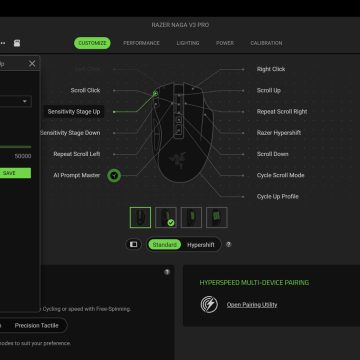
Task: Select the twelve-button side plate thumbnail
Action: coord(217,217)
